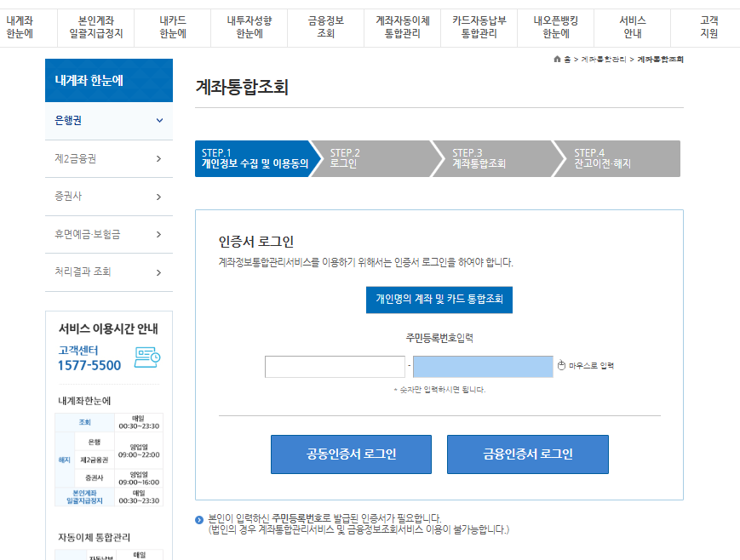Click the 공동인증서 로그인 button
Screen dimensions: 740x560
pos(352,454)
